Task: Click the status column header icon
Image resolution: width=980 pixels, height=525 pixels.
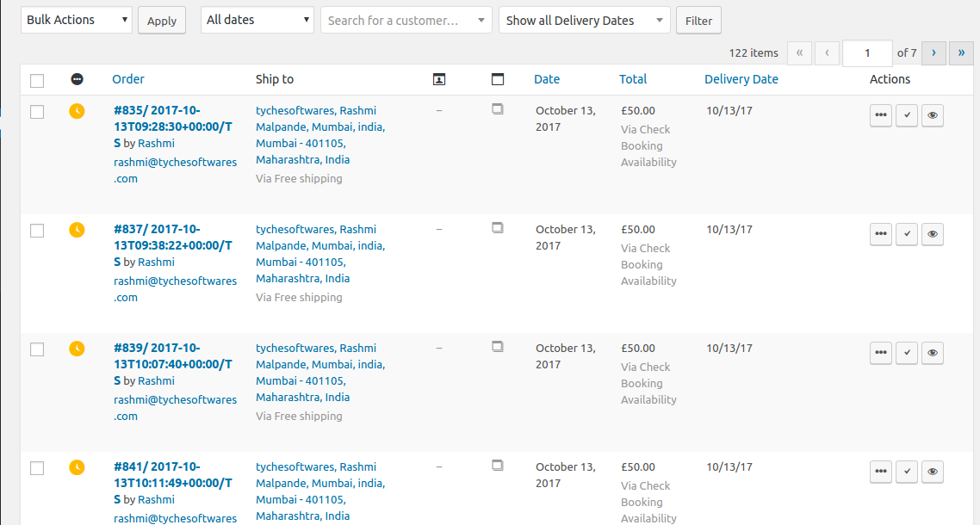Action: [77, 79]
